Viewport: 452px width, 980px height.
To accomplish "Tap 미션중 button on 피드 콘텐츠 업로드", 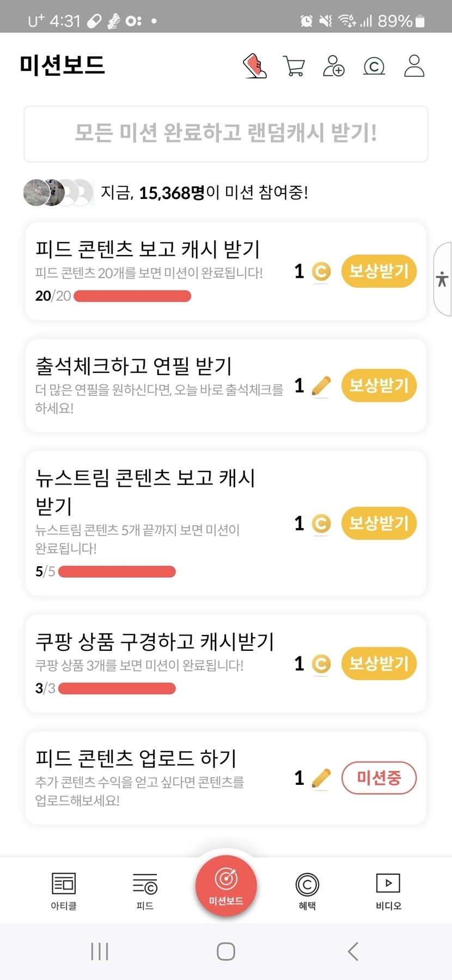I will click(x=378, y=778).
